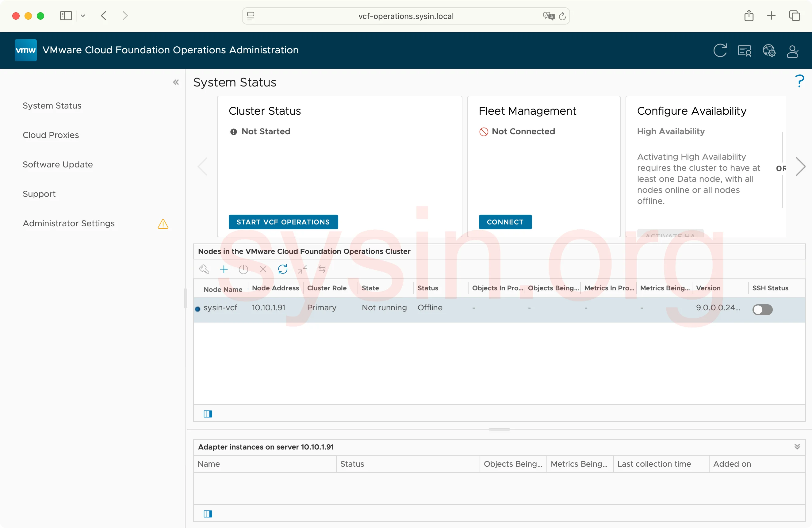This screenshot has width=812, height=528.
Task: Toggle SSH Status switch for sysin-vcf
Action: [x=762, y=309]
